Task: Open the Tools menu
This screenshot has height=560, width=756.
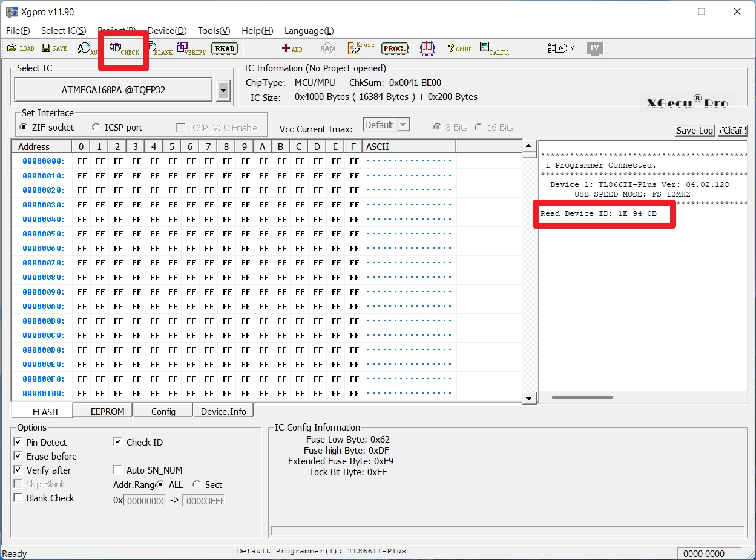Action: [x=214, y=31]
